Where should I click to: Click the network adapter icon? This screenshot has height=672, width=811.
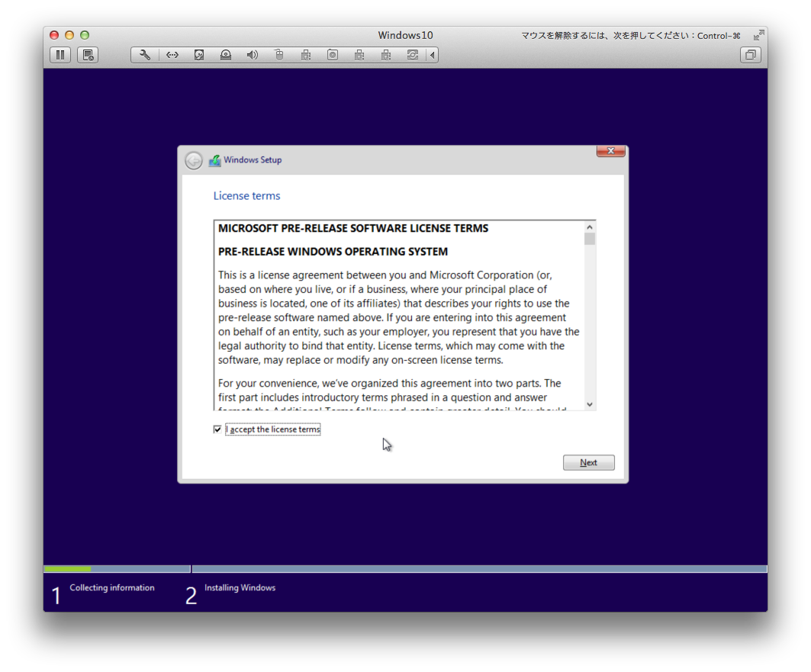coord(172,55)
